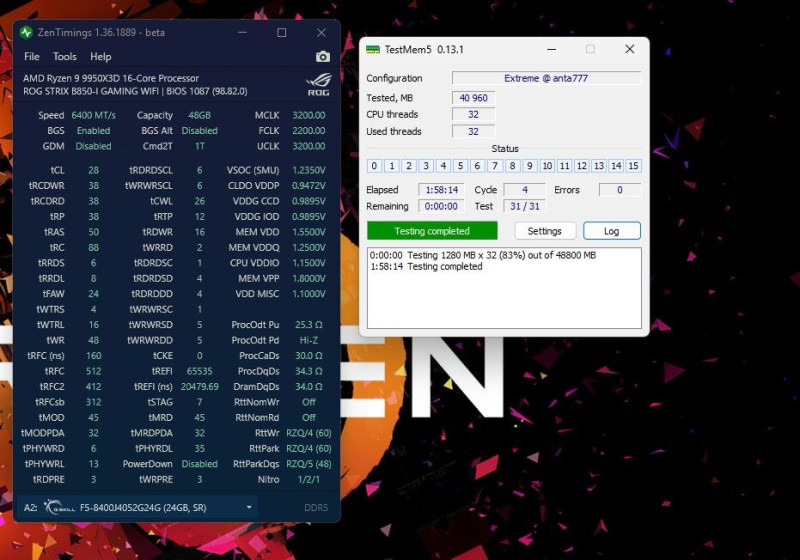The image size is (800, 560).
Task: Click the Testing completed button
Action: [x=432, y=231]
